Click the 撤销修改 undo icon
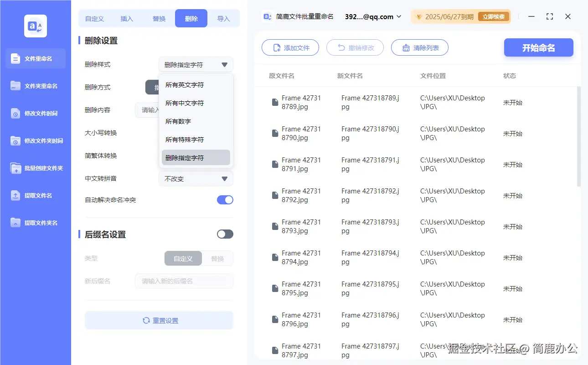This screenshot has width=588, height=365. click(340, 47)
